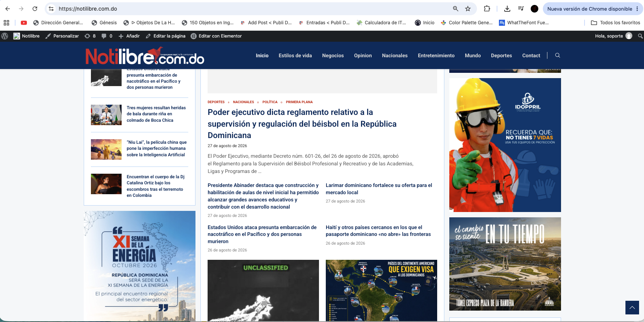Screen dimensions: 644x322
Task: Open the Contact page link
Action: (x=531, y=55)
